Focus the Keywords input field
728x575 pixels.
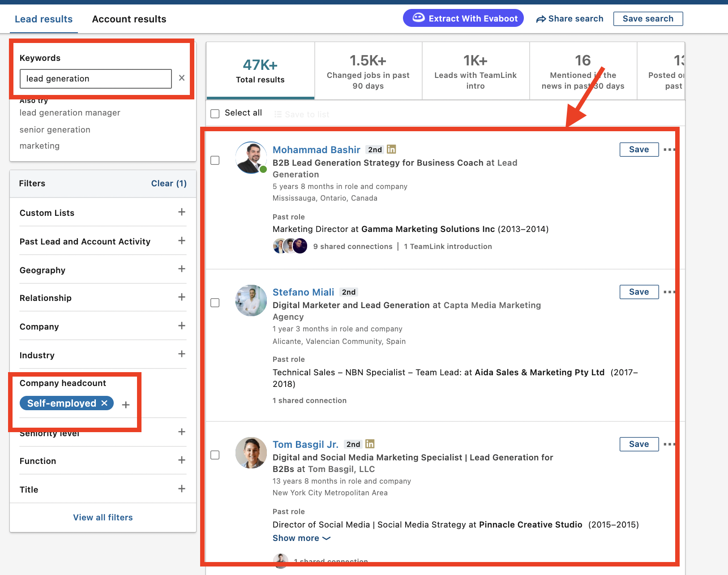[x=96, y=79]
